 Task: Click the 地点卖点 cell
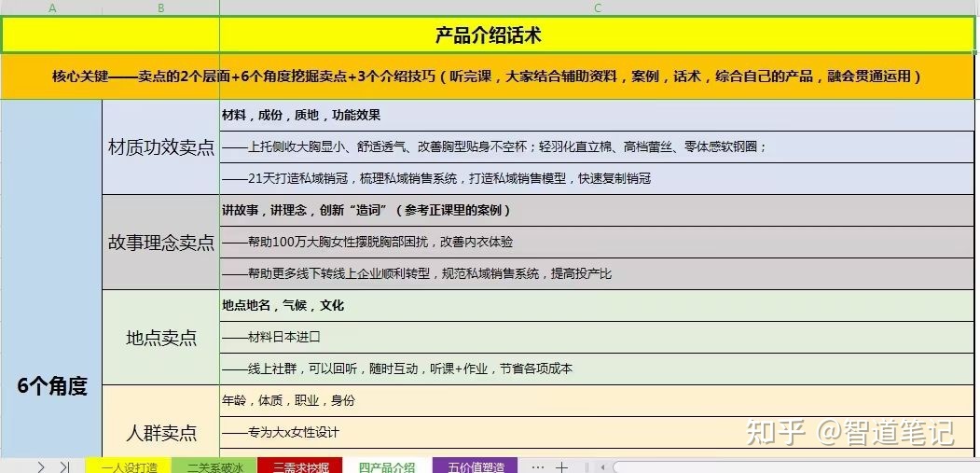160,338
